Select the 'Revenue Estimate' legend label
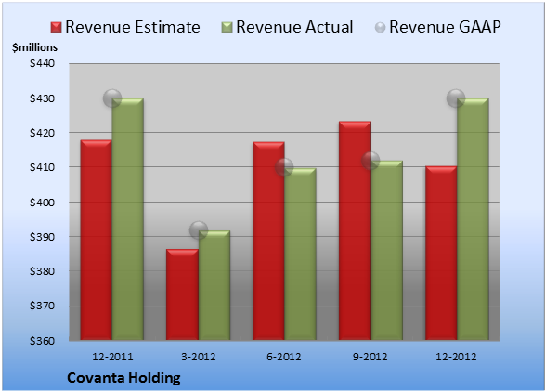Image resolution: width=546 pixels, height=392 pixels. (133, 27)
